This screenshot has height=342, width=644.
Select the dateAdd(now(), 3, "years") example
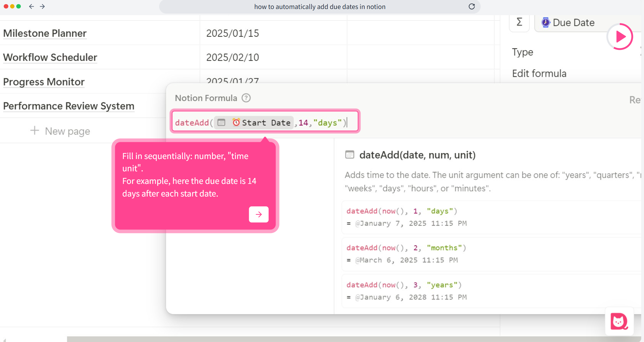404,285
